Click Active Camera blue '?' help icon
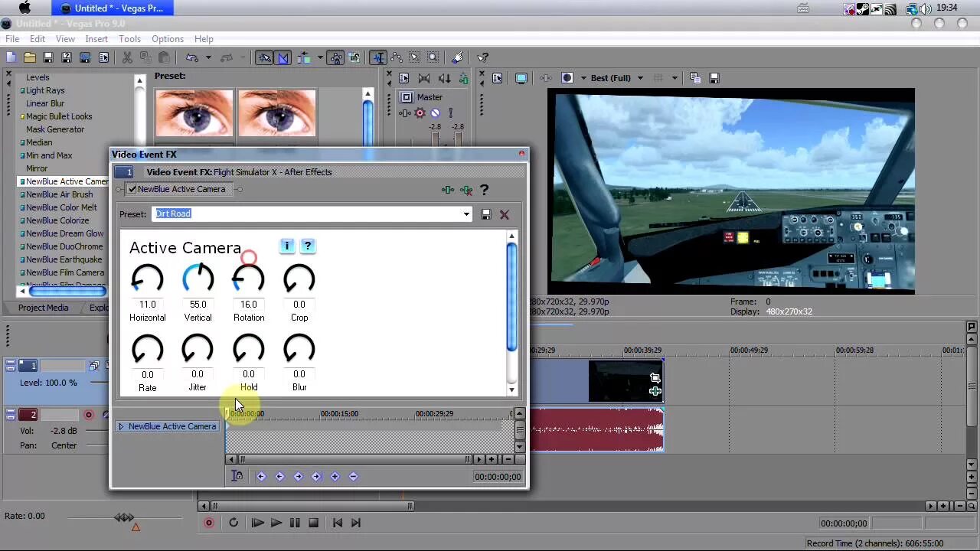This screenshot has width=980, height=551. (x=308, y=246)
